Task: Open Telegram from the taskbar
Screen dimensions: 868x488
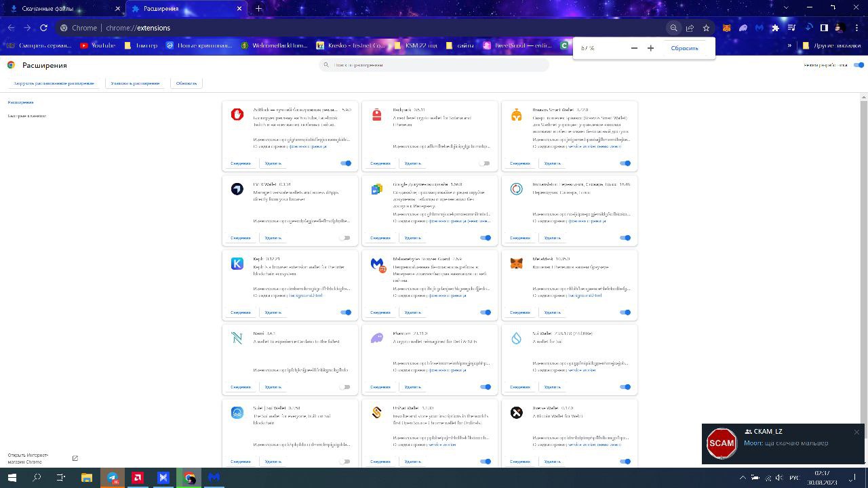Action: click(112, 477)
